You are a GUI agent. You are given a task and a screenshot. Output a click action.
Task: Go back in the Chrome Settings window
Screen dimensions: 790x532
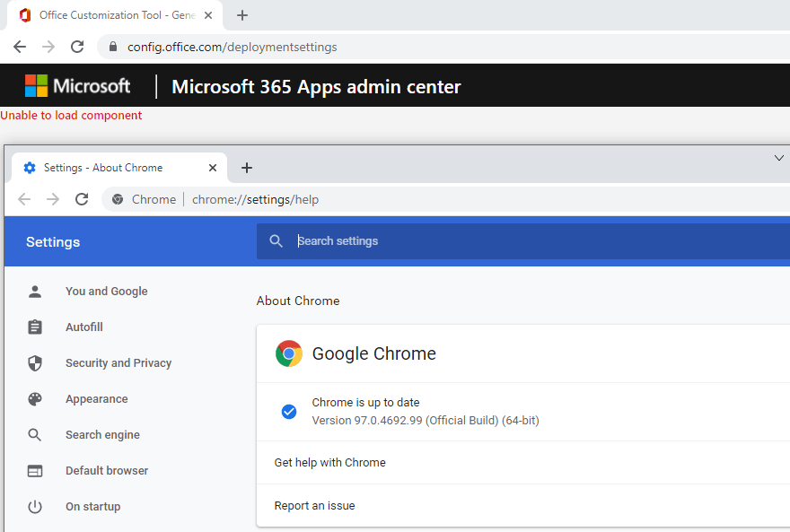point(24,199)
